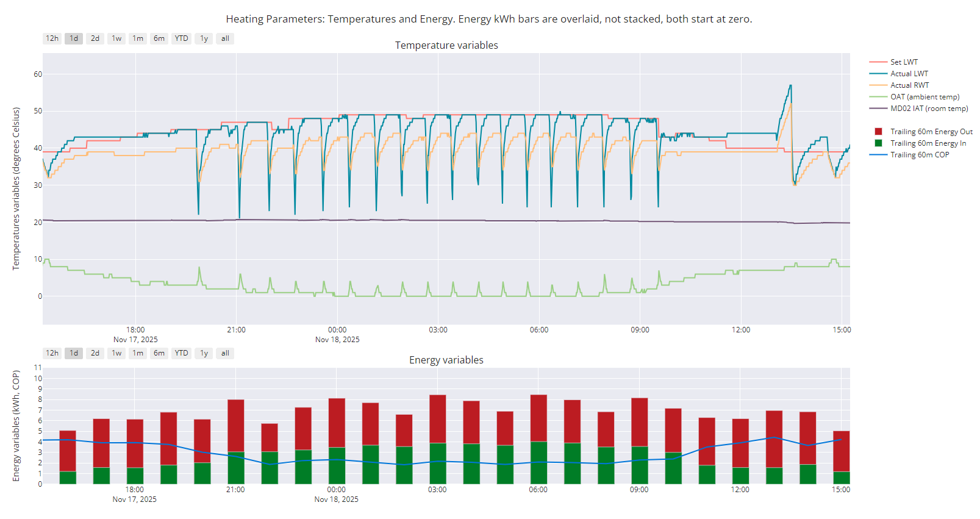Hide the OAT (ambient temp) trace
The width and height of the screenshot is (980, 519).
[925, 97]
